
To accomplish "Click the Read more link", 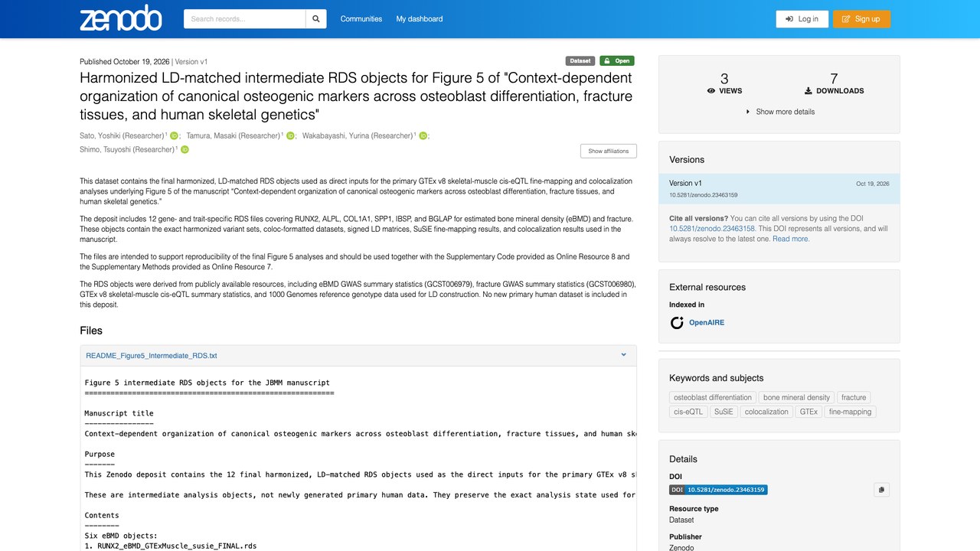I will 791,239.
